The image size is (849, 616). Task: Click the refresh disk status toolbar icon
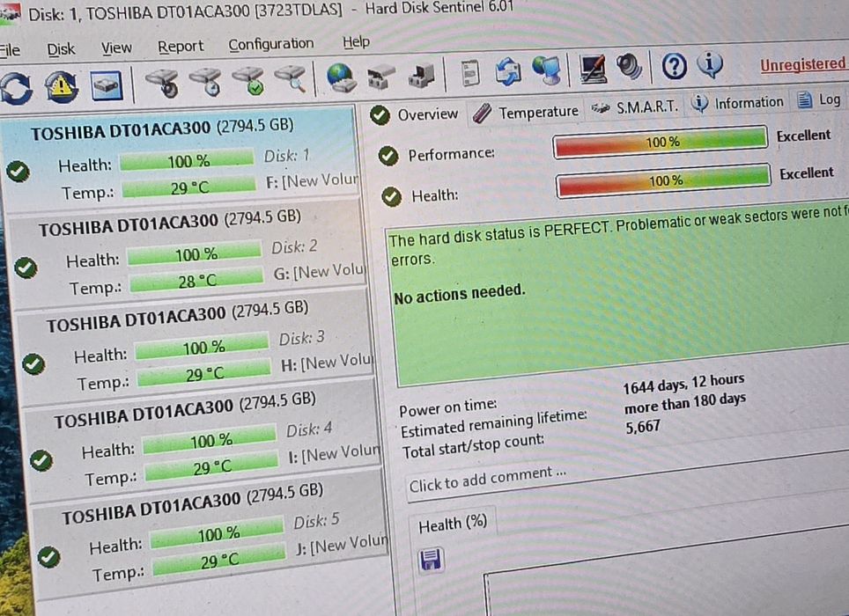(x=16, y=89)
